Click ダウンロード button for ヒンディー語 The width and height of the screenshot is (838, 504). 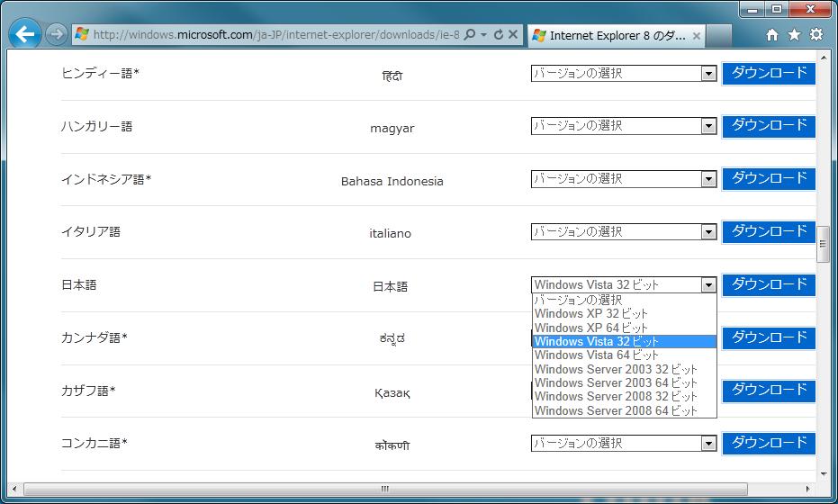tap(769, 73)
